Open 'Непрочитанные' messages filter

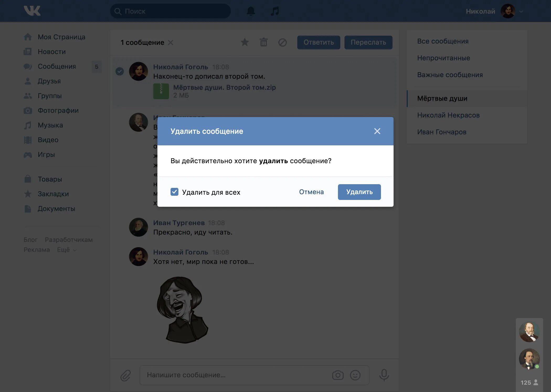click(443, 58)
